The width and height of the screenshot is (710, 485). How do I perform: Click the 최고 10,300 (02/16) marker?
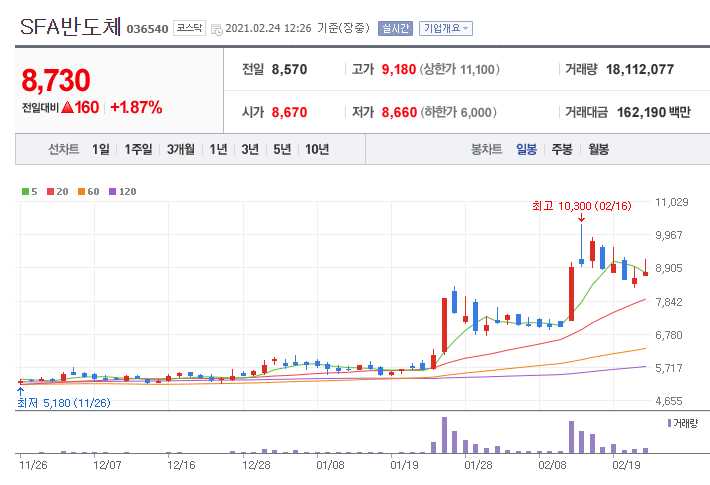pos(581,206)
